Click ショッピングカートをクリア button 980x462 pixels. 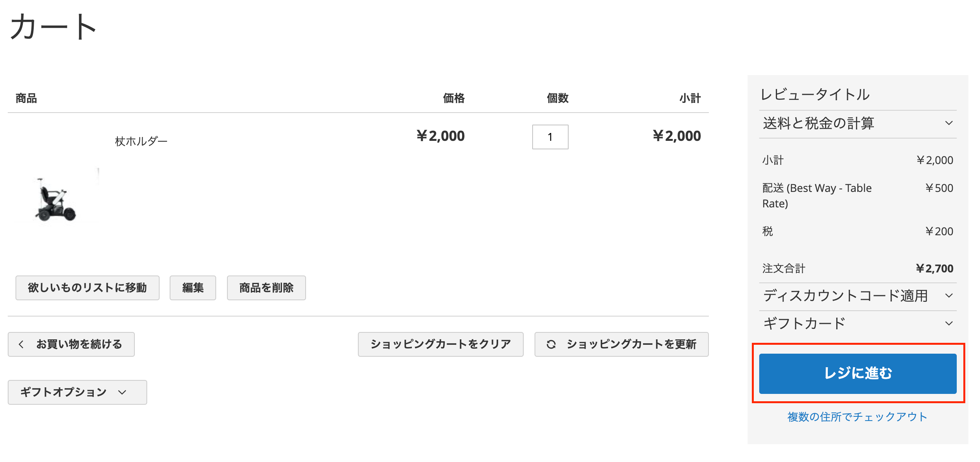pos(441,344)
